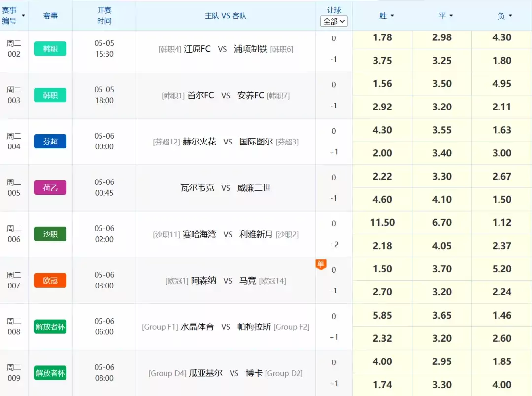
Task: Open the 帕梅拉斯 team name
Action: point(254,327)
